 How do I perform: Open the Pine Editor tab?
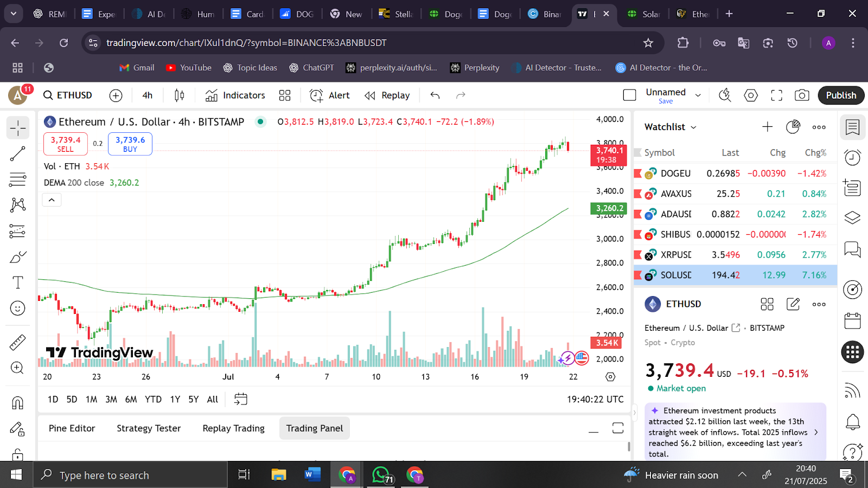[72, 428]
